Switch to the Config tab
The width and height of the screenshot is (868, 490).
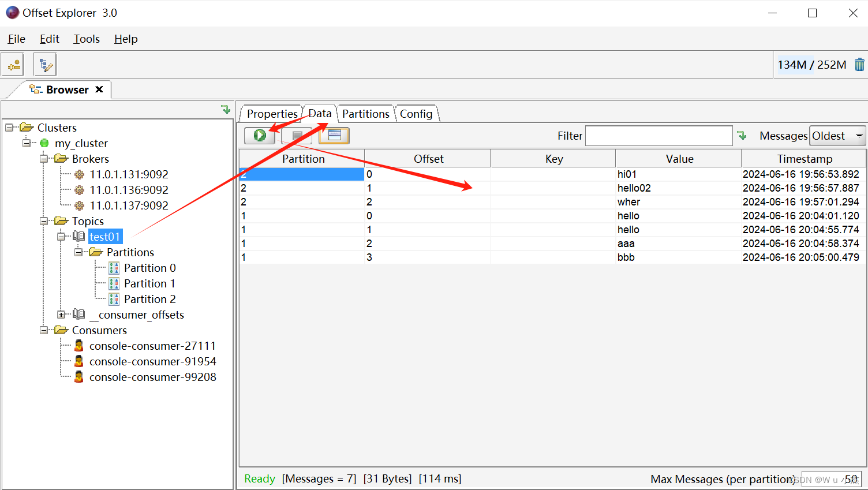pos(416,114)
